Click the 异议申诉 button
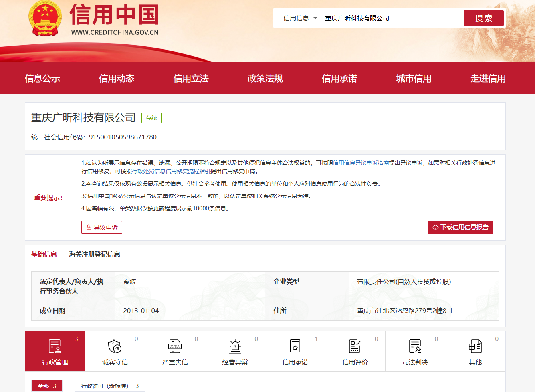The height and width of the screenshot is (392, 535). (x=102, y=227)
